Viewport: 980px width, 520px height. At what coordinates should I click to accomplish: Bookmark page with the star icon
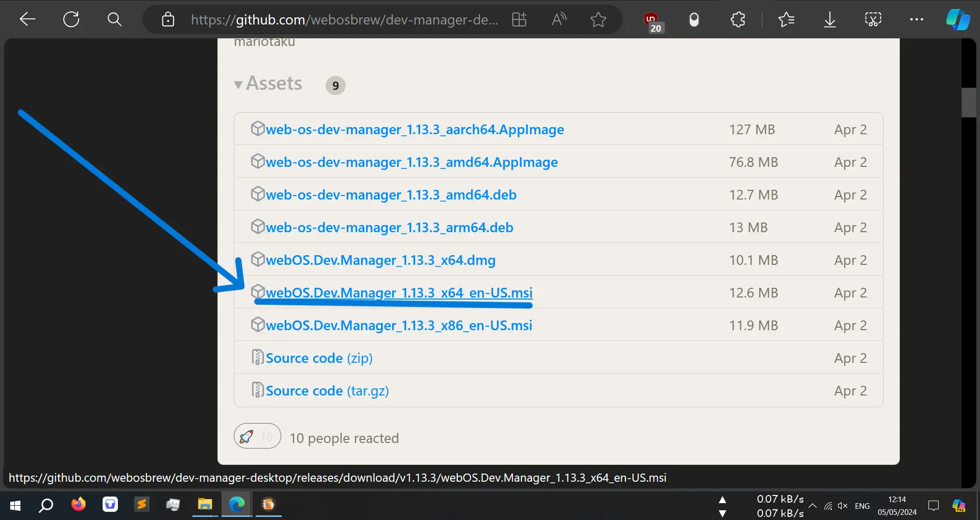click(598, 19)
